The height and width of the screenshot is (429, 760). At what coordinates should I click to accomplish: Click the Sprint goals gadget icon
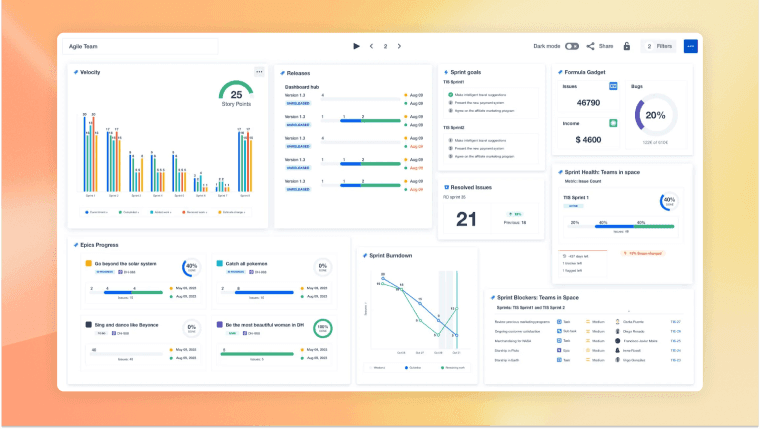click(446, 72)
